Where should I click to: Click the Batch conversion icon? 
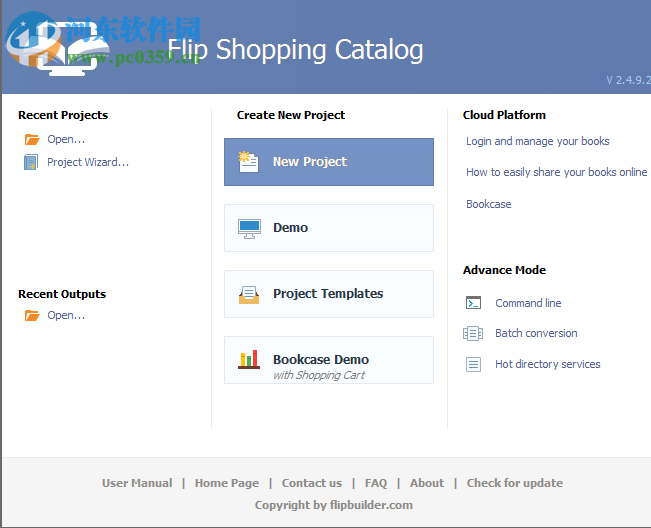coord(473,333)
